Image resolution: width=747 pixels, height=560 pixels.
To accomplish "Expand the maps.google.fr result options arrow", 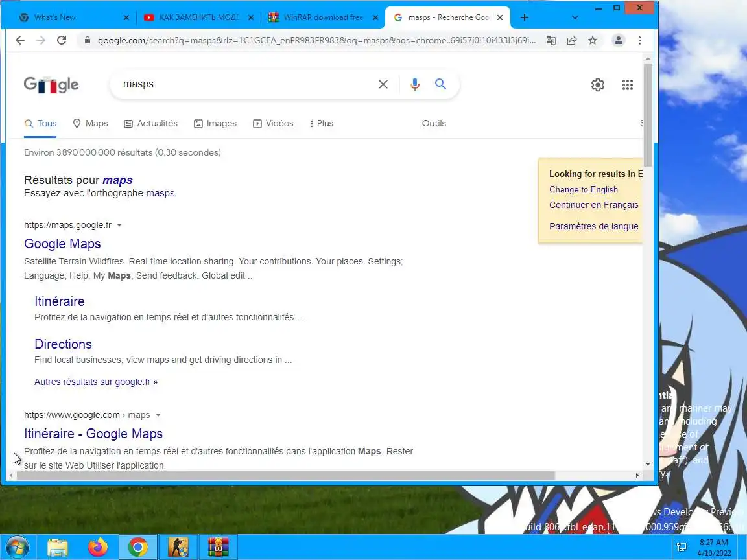I will 119,226.
